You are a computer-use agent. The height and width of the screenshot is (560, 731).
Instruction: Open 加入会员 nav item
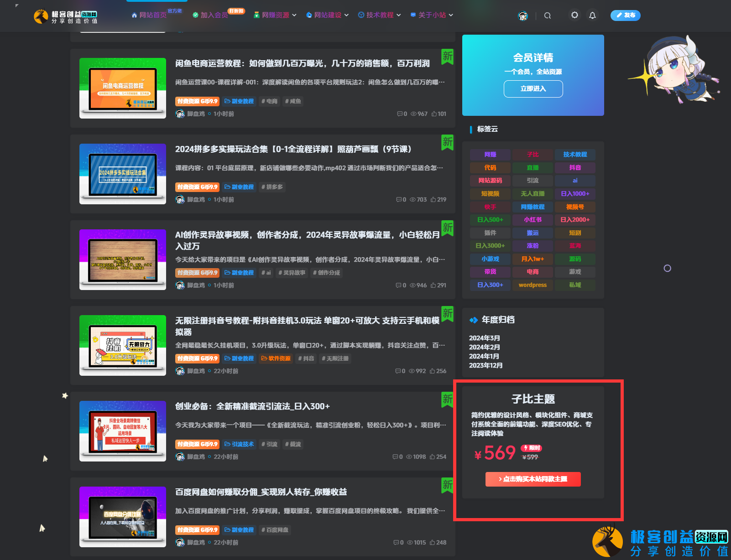pyautogui.click(x=210, y=15)
